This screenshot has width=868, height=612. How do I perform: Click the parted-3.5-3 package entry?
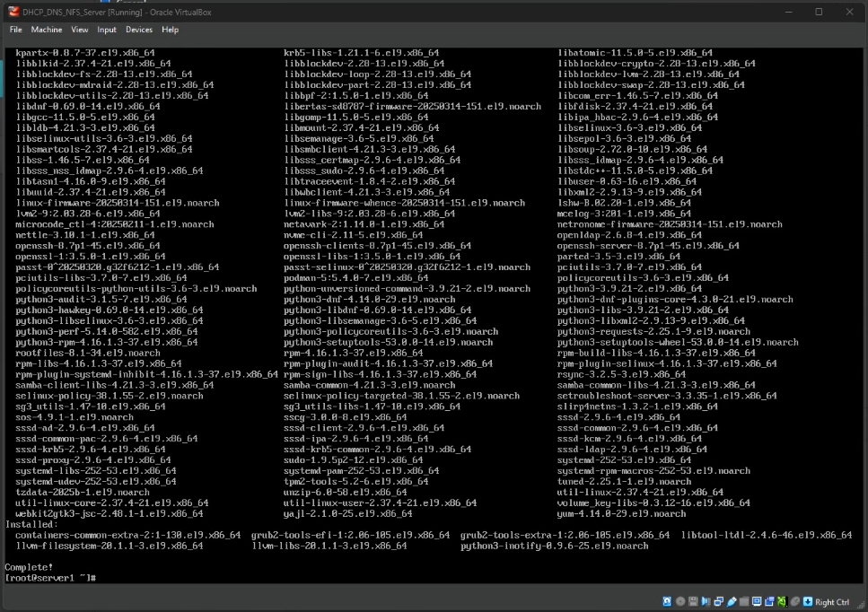(618, 257)
